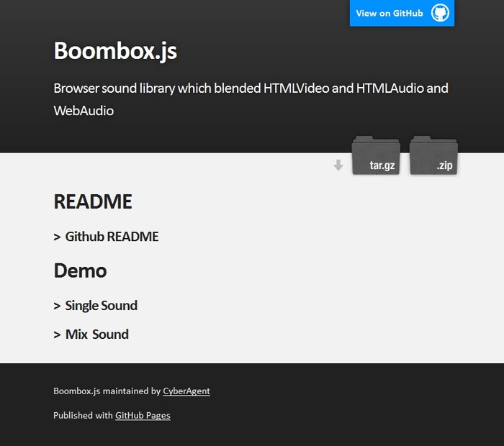The width and height of the screenshot is (504, 446).
Task: Download the tar.gz folder archive
Action: [375, 155]
